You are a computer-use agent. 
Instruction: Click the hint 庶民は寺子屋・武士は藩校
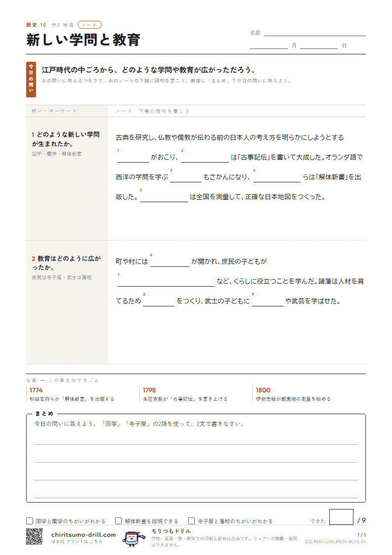pyautogui.click(x=62, y=278)
